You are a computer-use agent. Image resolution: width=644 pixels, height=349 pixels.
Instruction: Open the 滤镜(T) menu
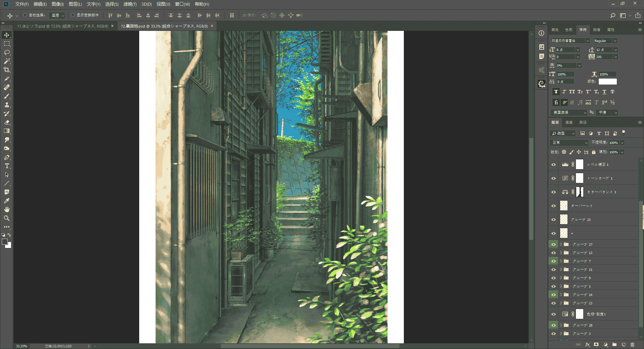(130, 4)
